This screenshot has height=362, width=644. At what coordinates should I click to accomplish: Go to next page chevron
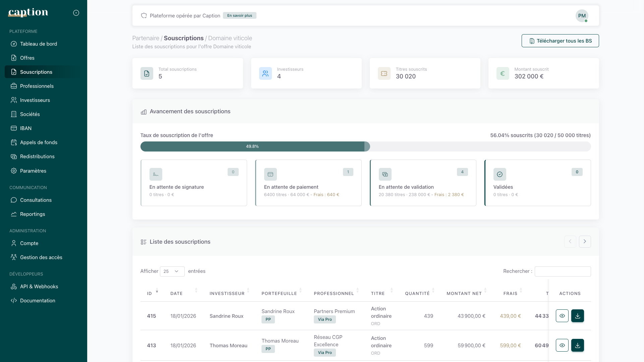(x=585, y=242)
